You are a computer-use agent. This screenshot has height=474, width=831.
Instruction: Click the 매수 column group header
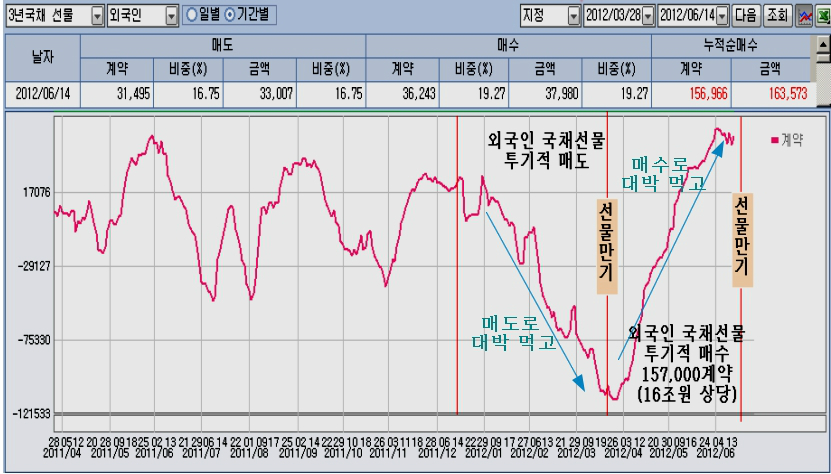click(508, 46)
